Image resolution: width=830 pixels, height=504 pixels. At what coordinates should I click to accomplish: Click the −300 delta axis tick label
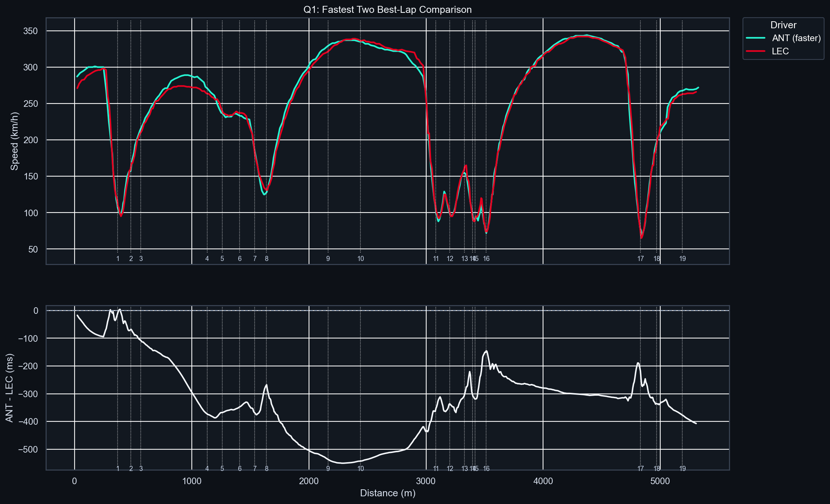tap(28, 394)
